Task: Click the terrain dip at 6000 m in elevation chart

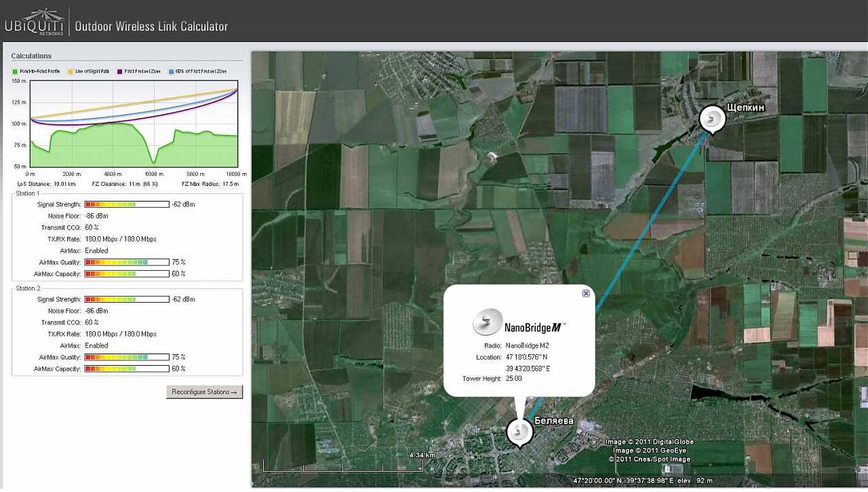Action: point(155,160)
